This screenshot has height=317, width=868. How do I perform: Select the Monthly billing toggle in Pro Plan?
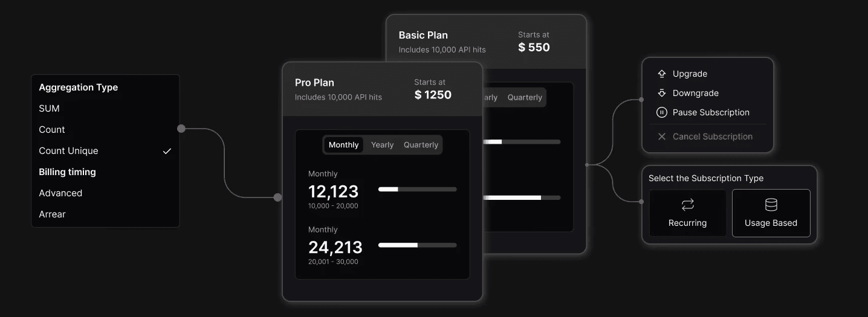344,145
